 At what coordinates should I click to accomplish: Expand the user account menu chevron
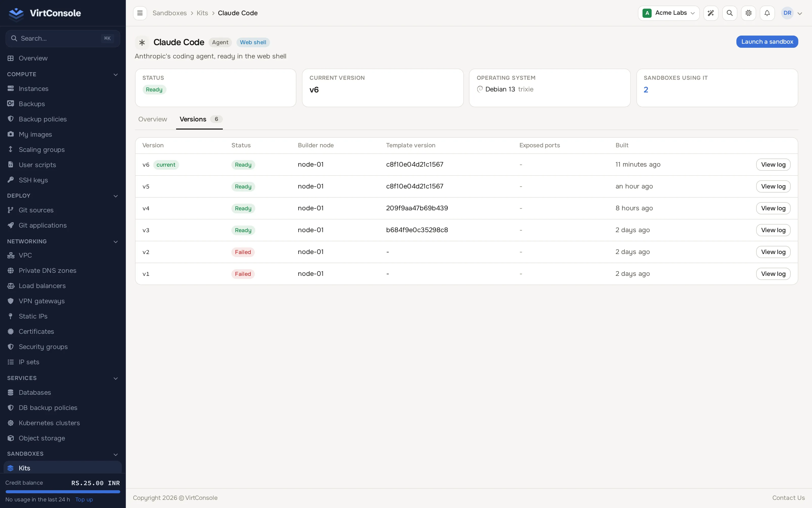pyautogui.click(x=800, y=13)
